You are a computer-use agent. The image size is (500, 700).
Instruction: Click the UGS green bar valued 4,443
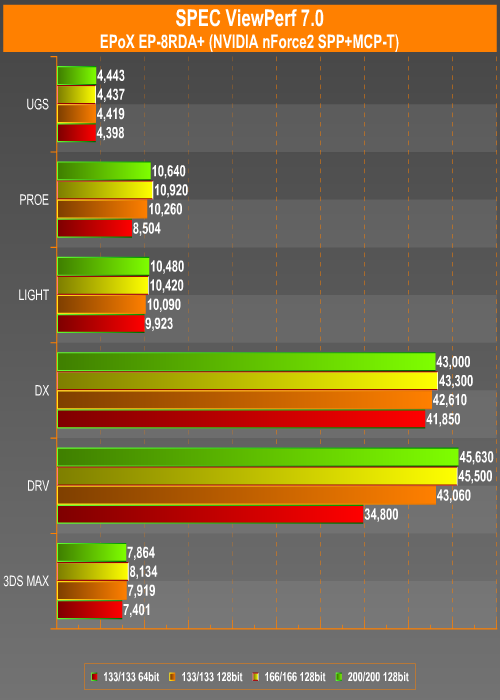click(77, 75)
